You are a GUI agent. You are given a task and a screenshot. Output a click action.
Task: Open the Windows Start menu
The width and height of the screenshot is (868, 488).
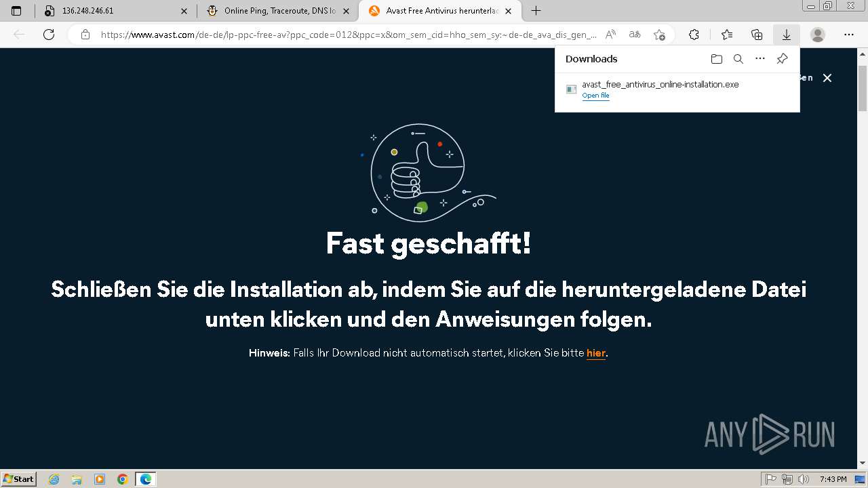pos(19,479)
